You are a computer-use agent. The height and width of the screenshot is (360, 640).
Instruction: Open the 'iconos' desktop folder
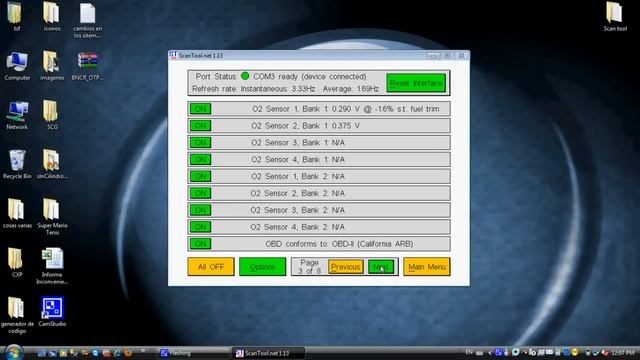pyautogui.click(x=52, y=17)
